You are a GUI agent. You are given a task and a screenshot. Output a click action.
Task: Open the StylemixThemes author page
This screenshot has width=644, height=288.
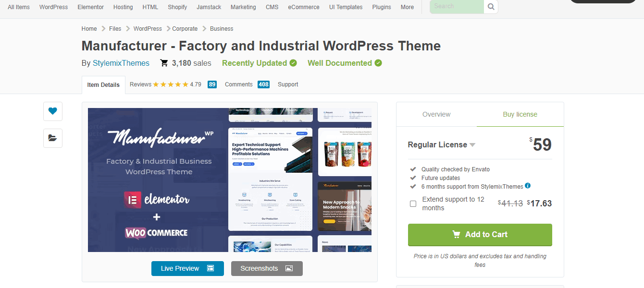(121, 63)
